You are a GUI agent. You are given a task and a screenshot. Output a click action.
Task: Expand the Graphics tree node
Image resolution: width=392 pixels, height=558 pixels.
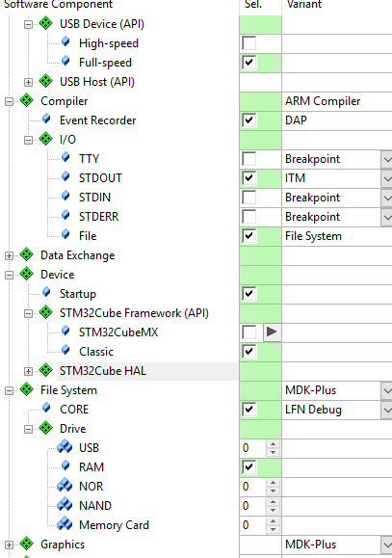coord(9,545)
